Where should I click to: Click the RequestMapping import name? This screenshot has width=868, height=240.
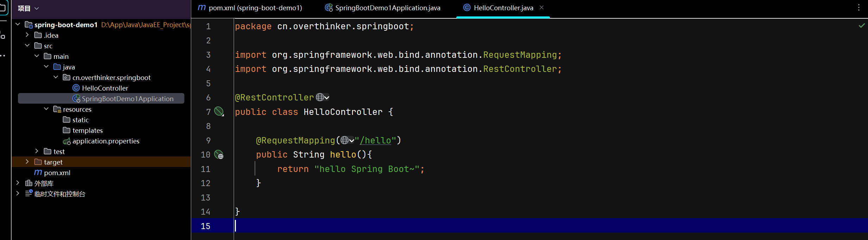[x=520, y=55]
